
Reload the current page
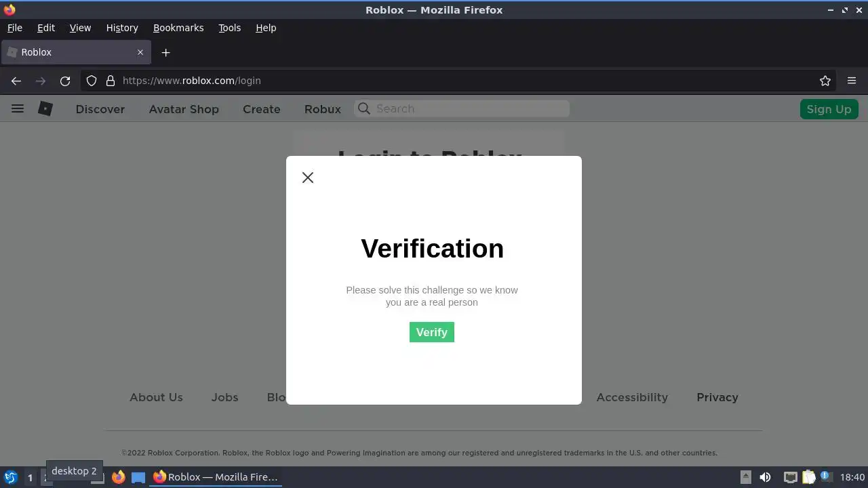[x=65, y=81]
